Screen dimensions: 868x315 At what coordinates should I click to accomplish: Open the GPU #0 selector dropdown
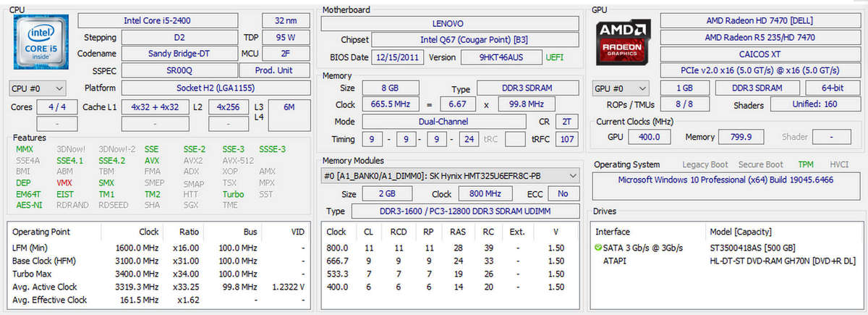pos(621,88)
